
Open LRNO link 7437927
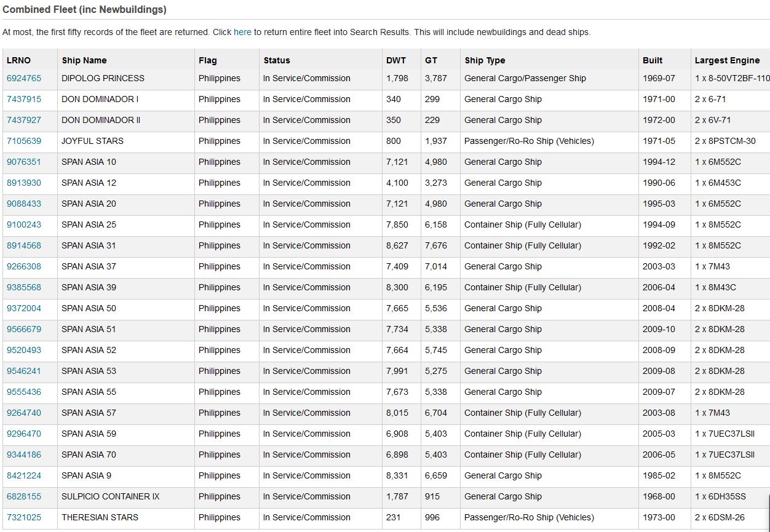click(x=24, y=120)
